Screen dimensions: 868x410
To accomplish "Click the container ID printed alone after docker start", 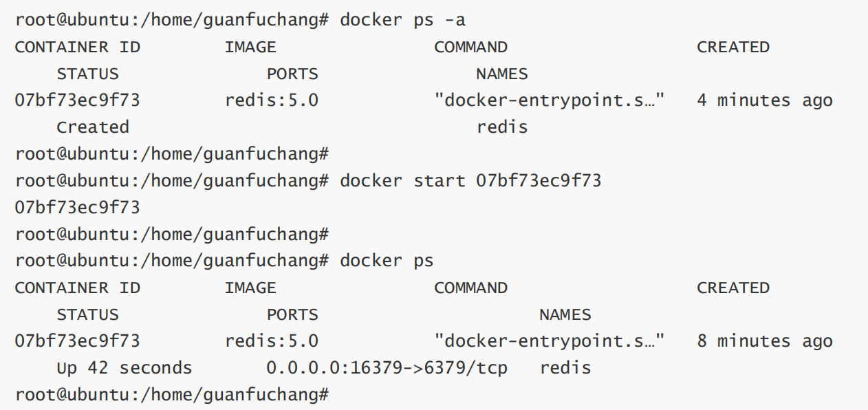I will (x=77, y=207).
